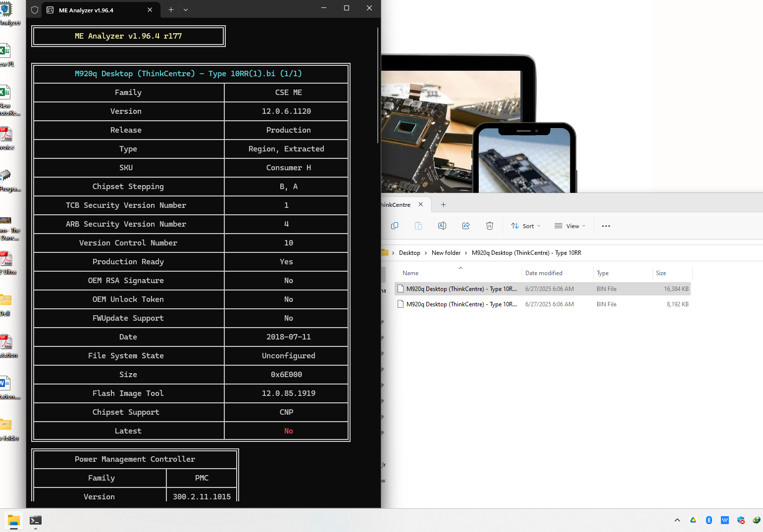Click the Copy icon in File Explorer toolbar
The width and height of the screenshot is (763, 532).
395,226
